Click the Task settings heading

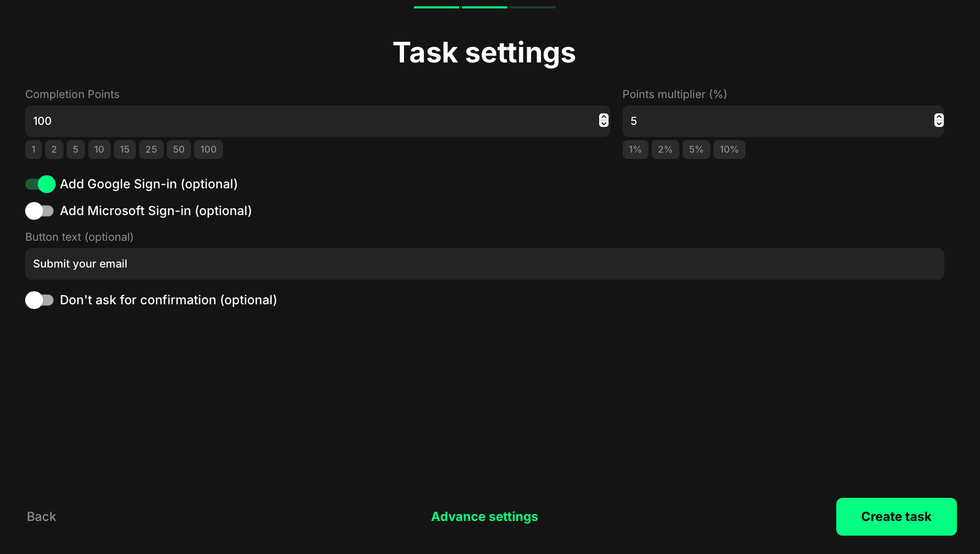[x=484, y=52]
